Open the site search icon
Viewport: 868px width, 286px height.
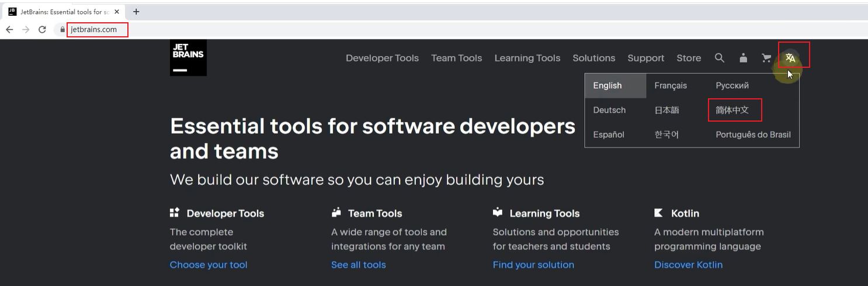tap(720, 58)
